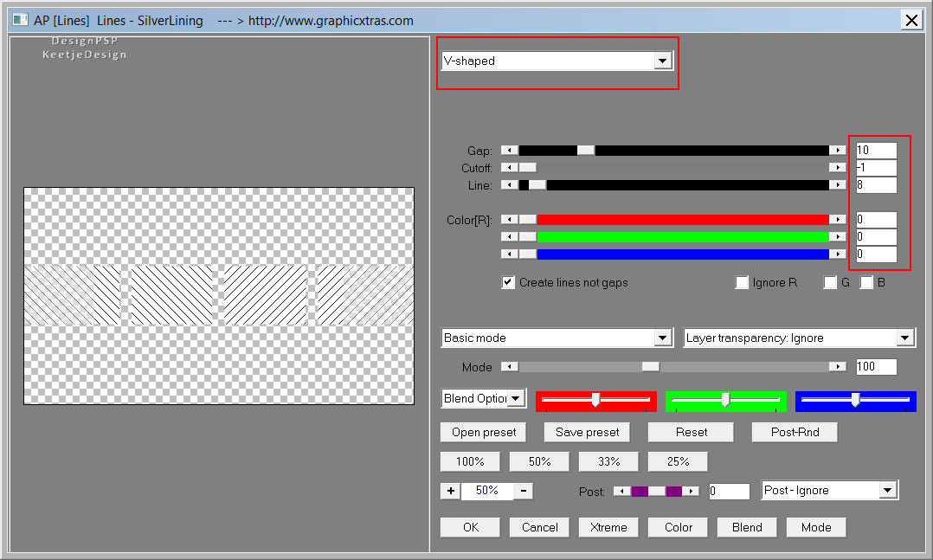933x560 pixels.
Task: Click the Open preset button
Action: 484,432
